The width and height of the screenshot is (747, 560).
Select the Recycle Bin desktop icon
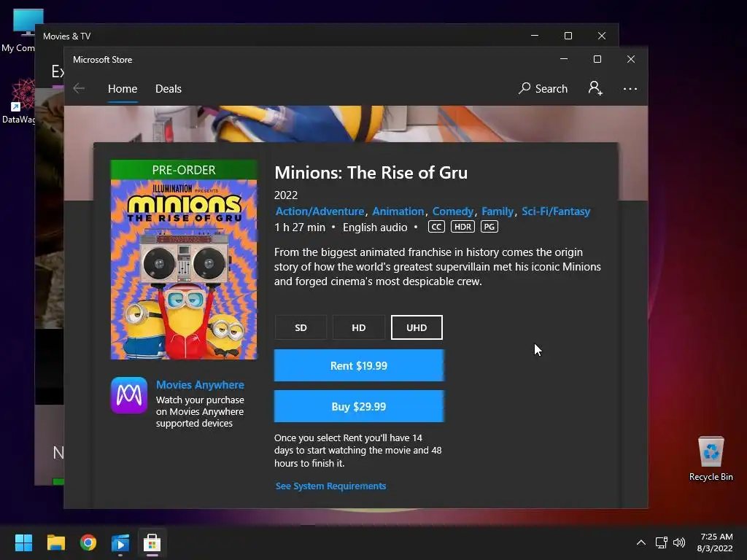click(x=711, y=459)
